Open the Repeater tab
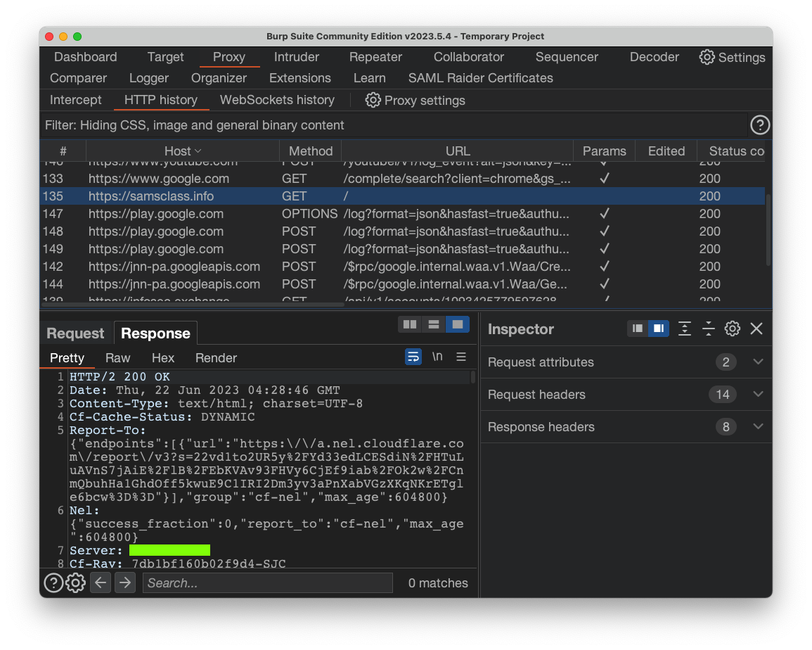 click(375, 57)
